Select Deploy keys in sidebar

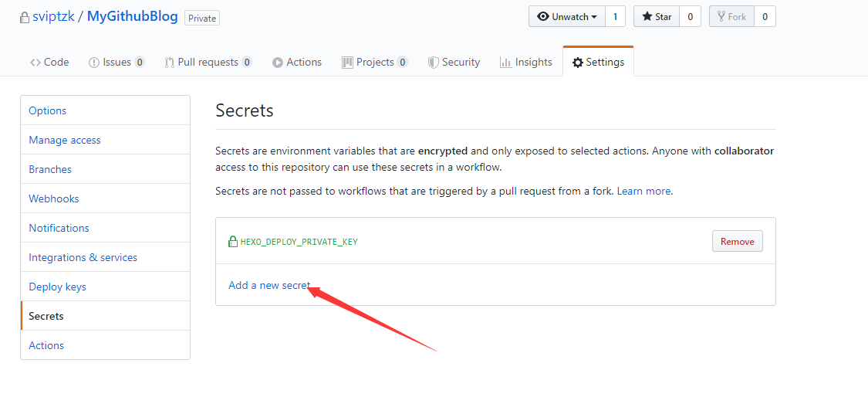58,287
